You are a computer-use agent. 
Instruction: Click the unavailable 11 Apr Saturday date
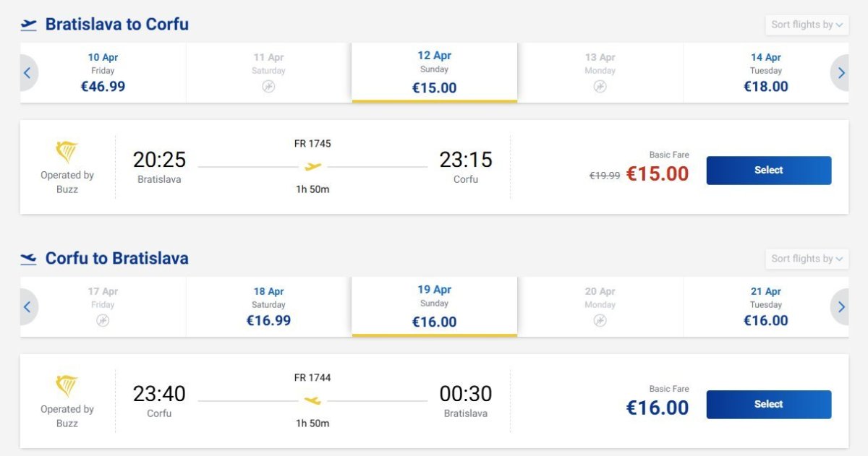pyautogui.click(x=268, y=72)
